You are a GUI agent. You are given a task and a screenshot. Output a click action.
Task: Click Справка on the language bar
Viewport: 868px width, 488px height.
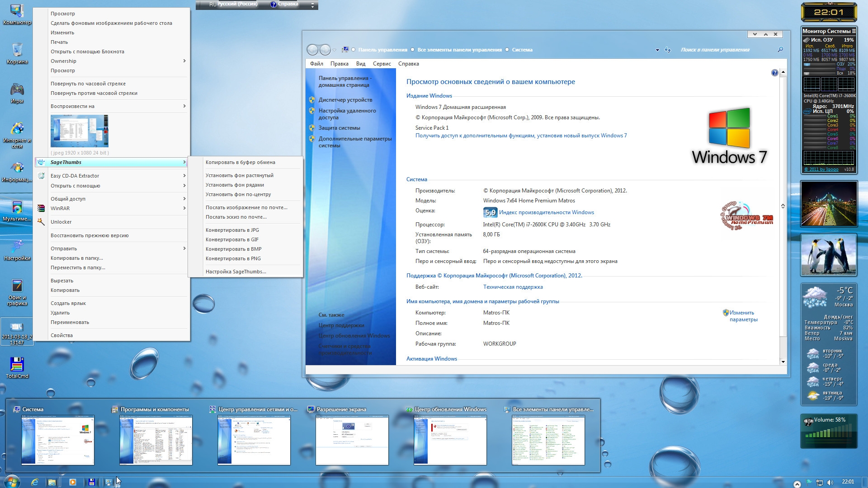pos(284,4)
